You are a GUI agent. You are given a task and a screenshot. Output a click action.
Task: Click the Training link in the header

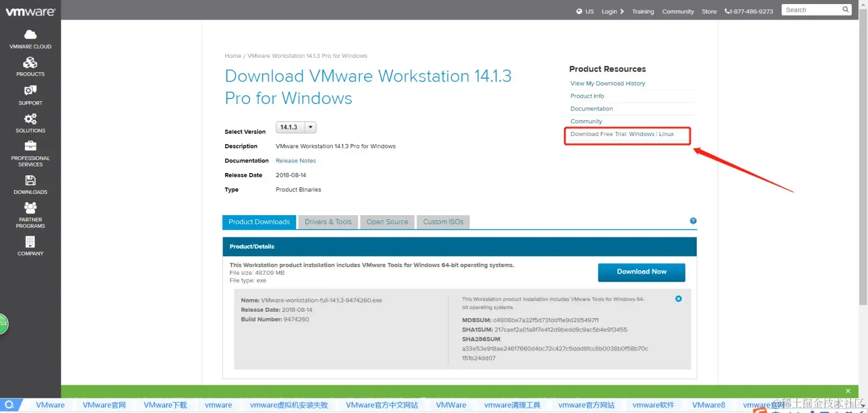tap(643, 12)
